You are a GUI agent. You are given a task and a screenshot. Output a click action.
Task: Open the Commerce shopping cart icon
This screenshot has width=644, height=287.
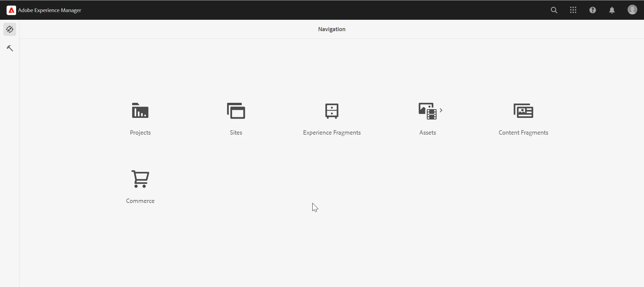[x=140, y=179]
